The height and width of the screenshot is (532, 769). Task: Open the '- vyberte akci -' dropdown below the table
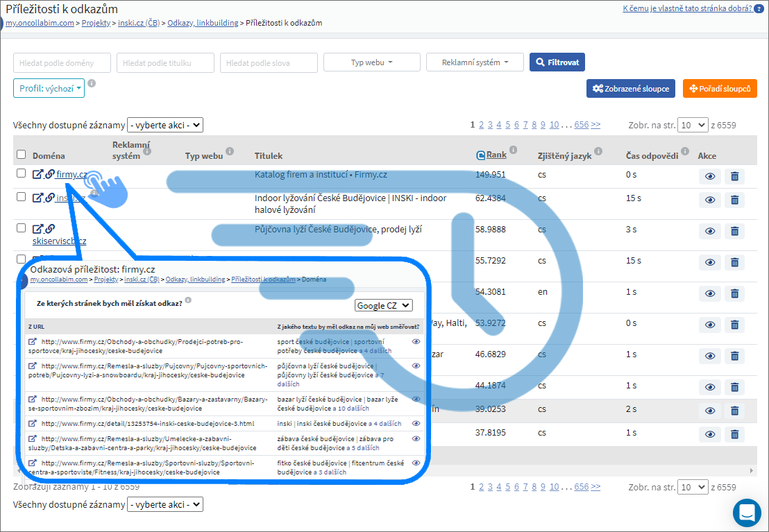164,504
